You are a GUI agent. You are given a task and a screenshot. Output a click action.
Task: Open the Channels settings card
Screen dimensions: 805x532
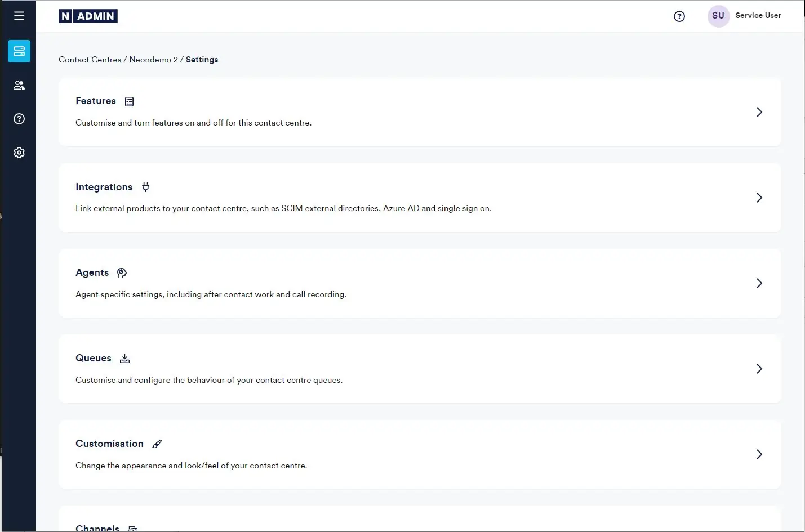pyautogui.click(x=97, y=527)
